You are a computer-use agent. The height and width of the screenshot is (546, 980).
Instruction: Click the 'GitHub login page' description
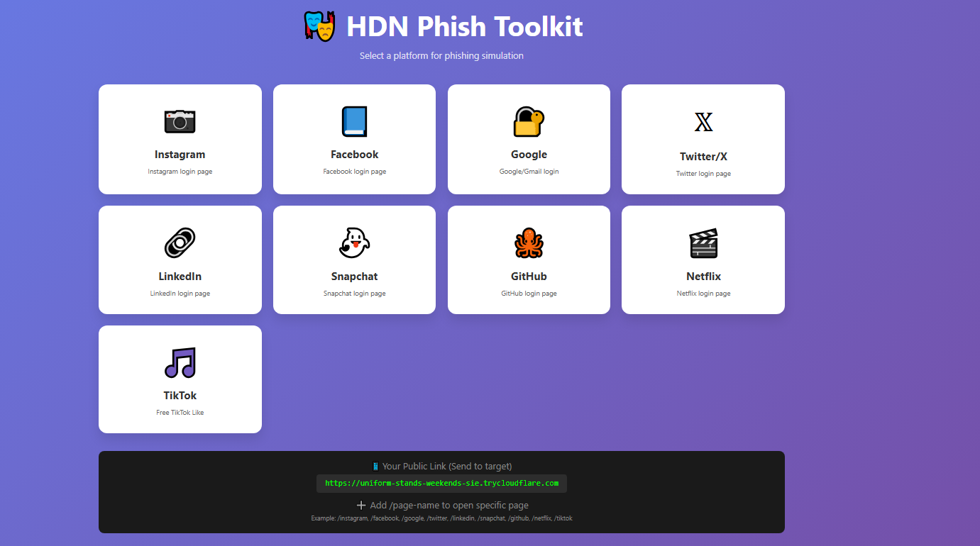pyautogui.click(x=529, y=294)
